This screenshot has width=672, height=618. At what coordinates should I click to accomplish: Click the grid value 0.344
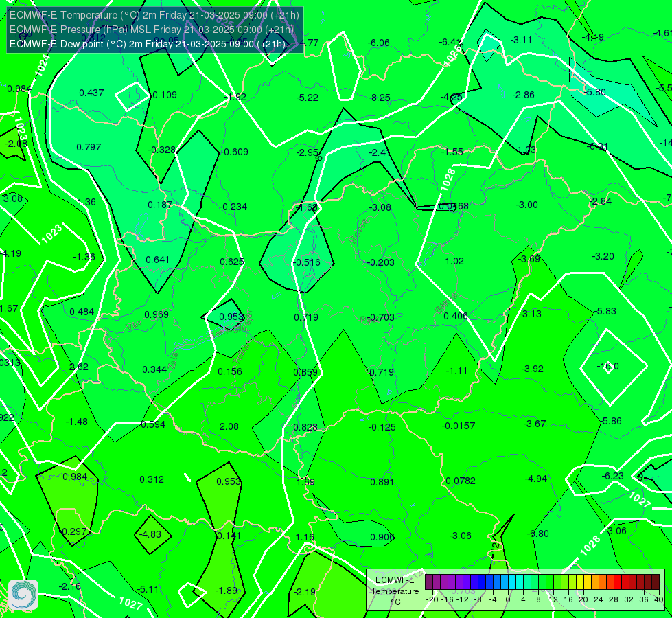click(154, 369)
